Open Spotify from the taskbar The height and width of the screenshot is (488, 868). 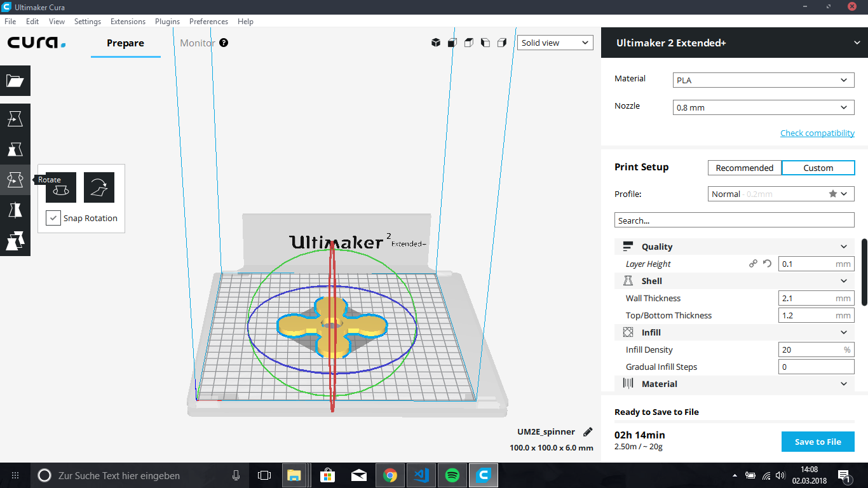[x=452, y=475]
